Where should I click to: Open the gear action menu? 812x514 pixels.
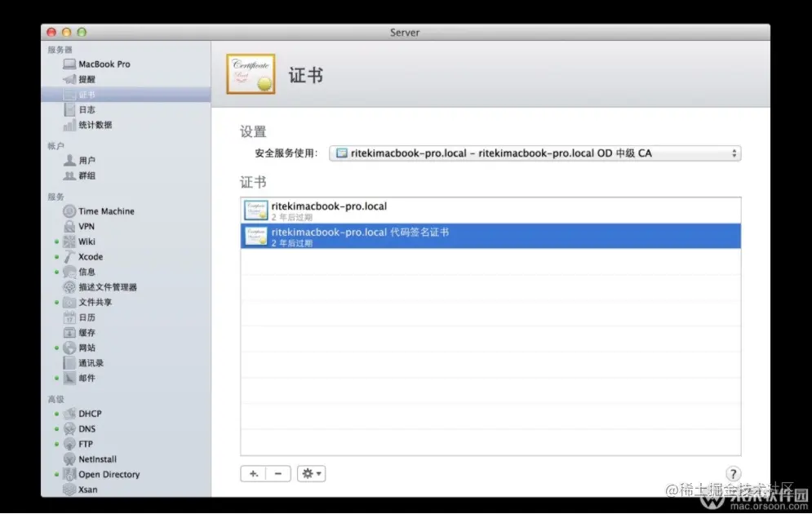click(x=311, y=474)
